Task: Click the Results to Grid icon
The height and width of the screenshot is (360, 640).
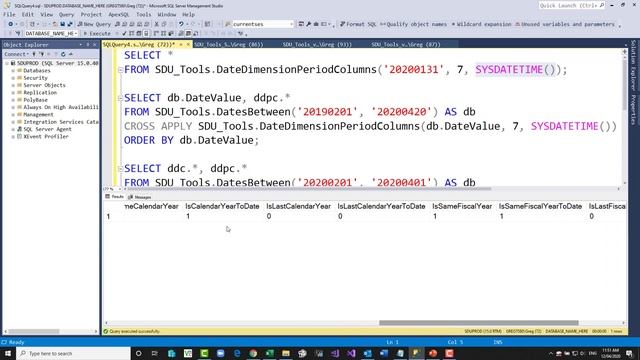Action: [x=188, y=33]
